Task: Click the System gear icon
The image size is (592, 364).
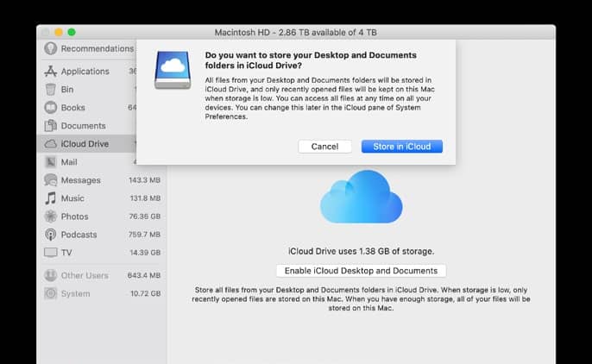Action: pos(51,293)
